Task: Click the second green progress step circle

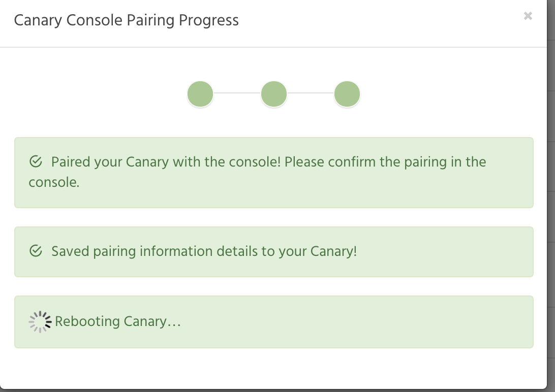Action: [273, 93]
